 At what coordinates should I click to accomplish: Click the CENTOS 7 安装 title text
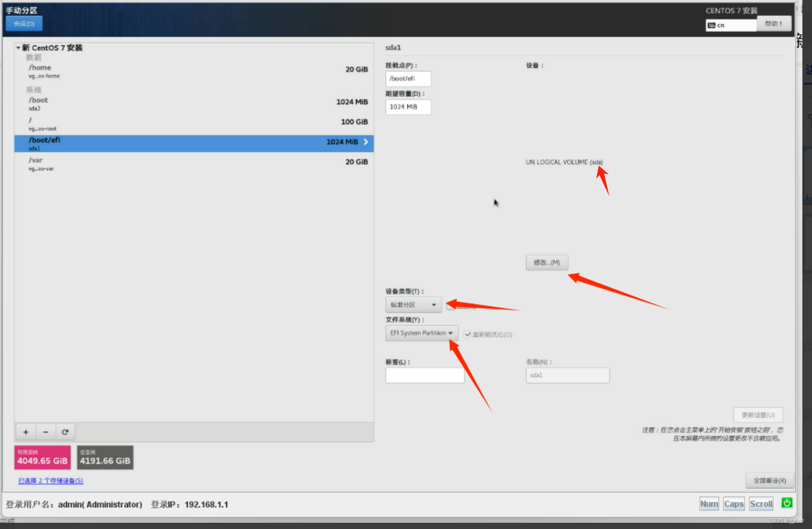(x=732, y=11)
